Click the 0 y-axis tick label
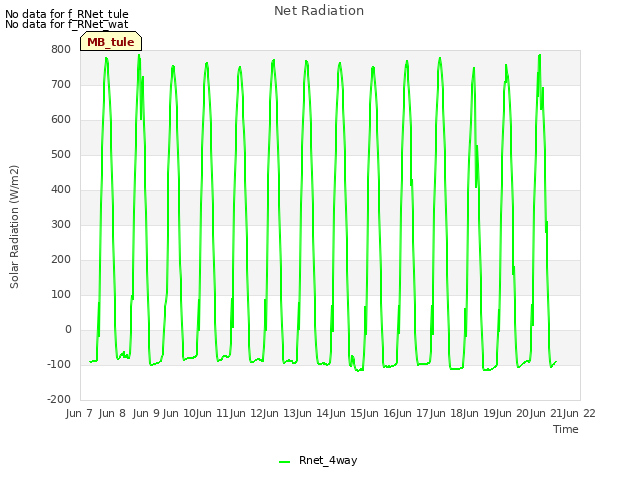Screen dimensions: 640x480 tap(68, 329)
